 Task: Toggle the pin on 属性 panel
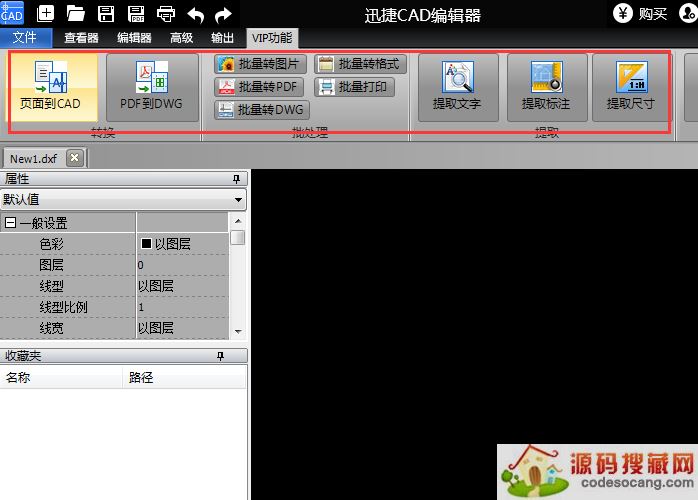click(237, 179)
